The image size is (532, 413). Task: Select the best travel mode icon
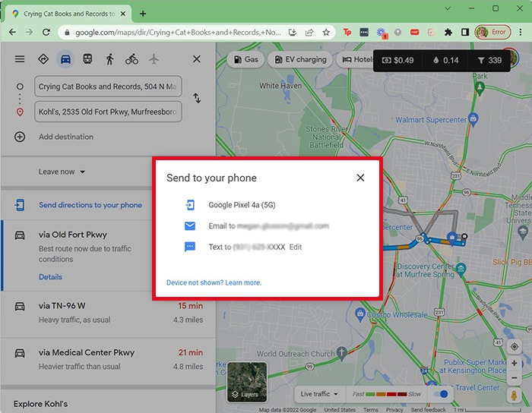pos(43,59)
